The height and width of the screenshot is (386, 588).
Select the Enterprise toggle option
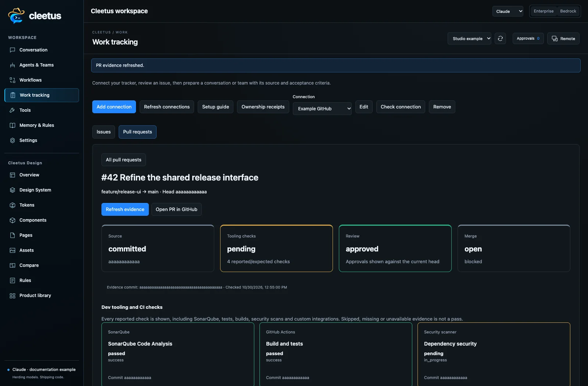pyautogui.click(x=544, y=11)
